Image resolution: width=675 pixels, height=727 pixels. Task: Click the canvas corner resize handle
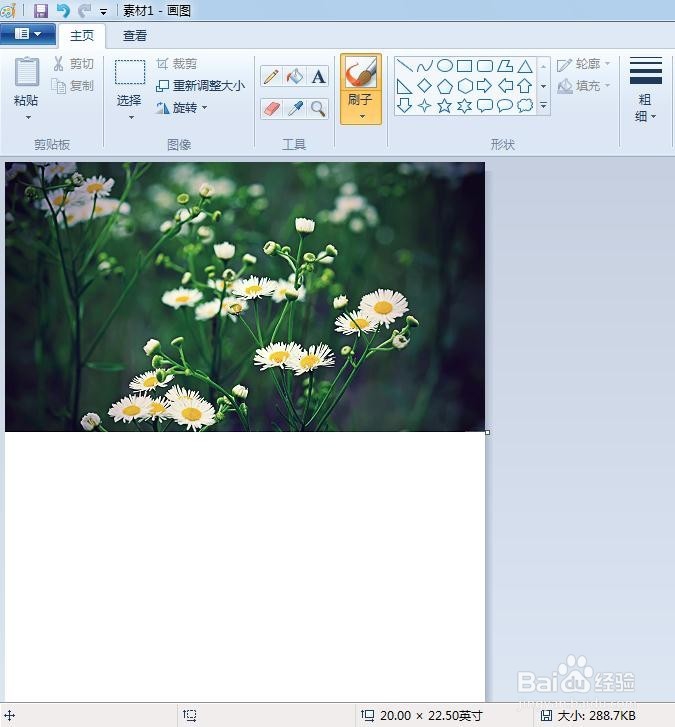[487, 432]
